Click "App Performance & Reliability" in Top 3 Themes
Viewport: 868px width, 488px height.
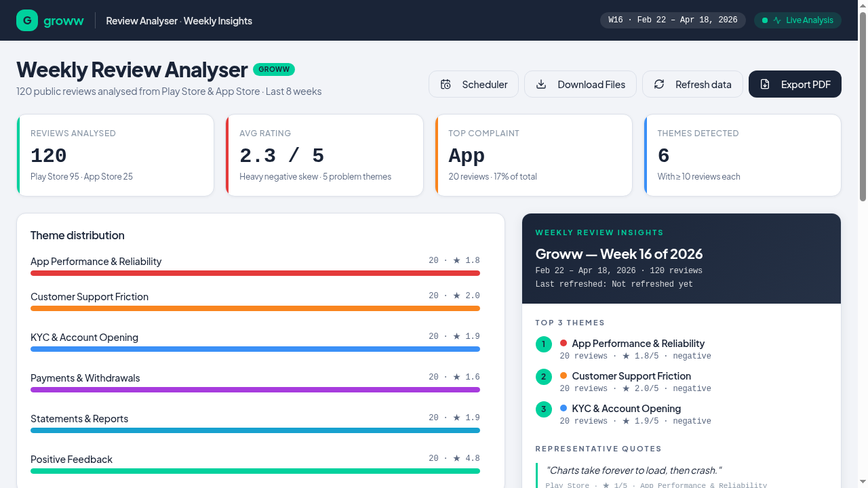click(638, 344)
